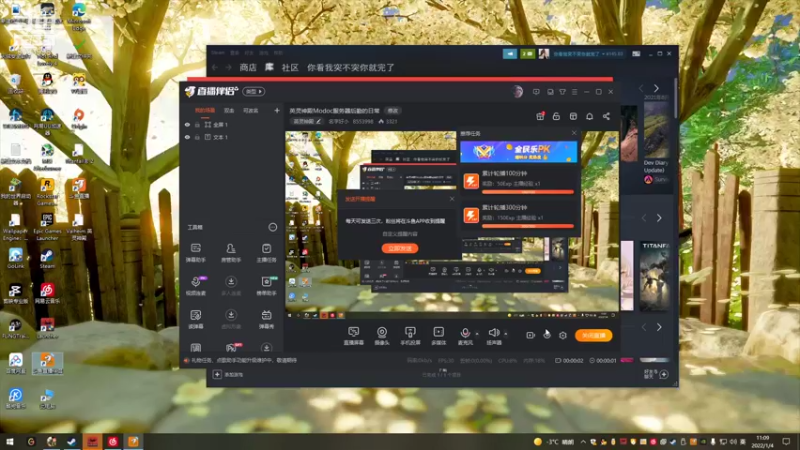Screen dimensions: 800x450
Task: Open the microphone tool with purple badge
Action: point(196,286)
